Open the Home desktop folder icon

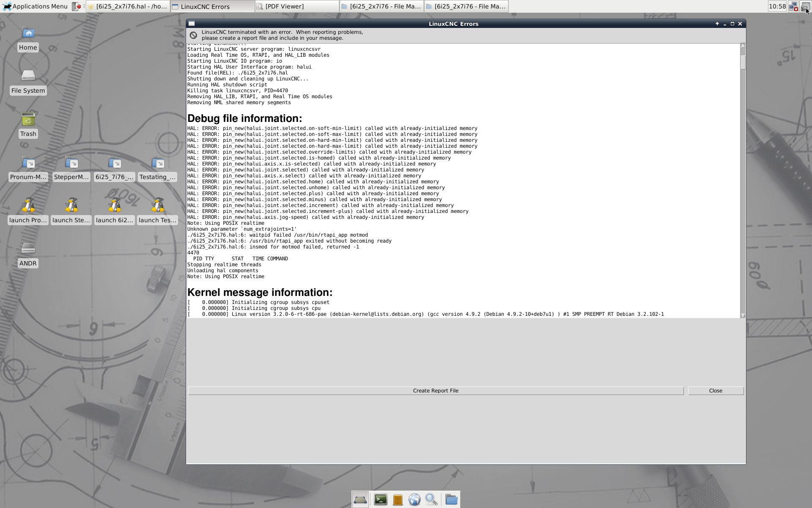coord(28,33)
